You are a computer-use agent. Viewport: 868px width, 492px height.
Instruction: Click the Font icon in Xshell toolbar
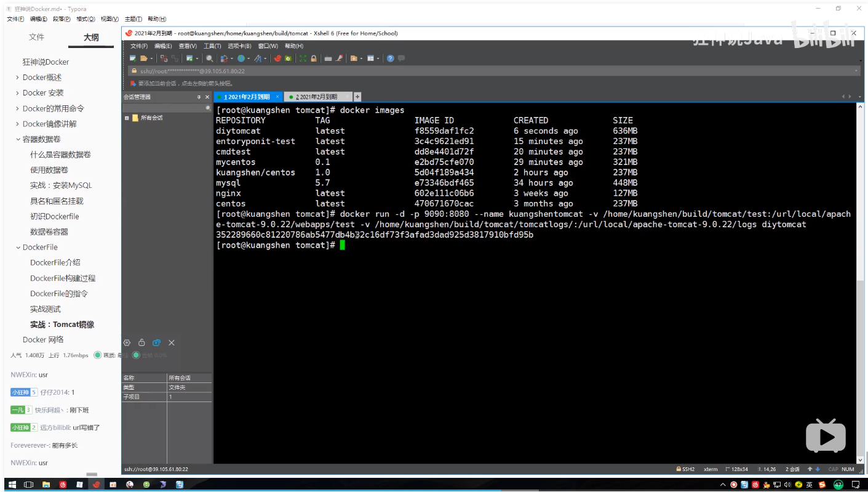258,58
